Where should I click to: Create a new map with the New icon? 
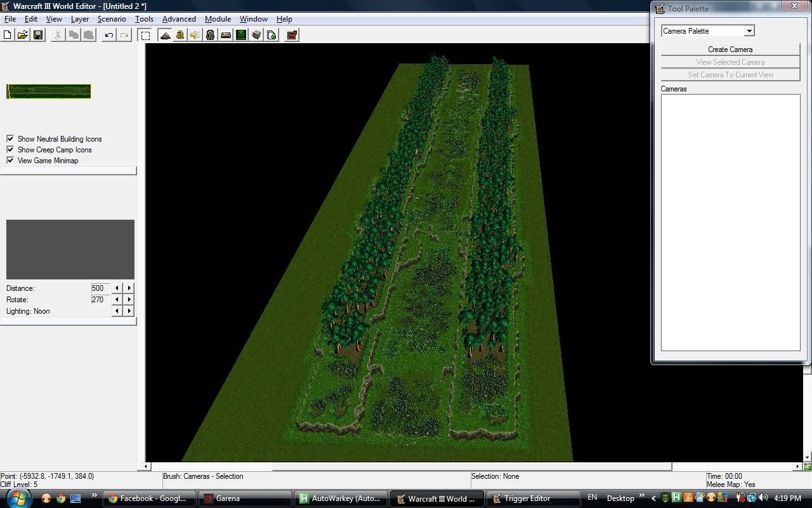tap(8, 35)
